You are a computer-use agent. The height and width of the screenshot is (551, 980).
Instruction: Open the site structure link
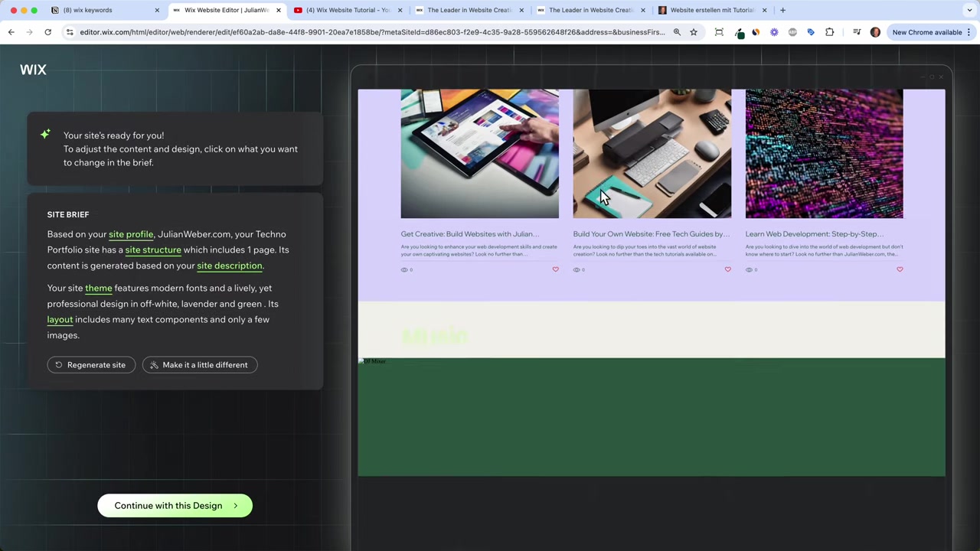tap(153, 249)
